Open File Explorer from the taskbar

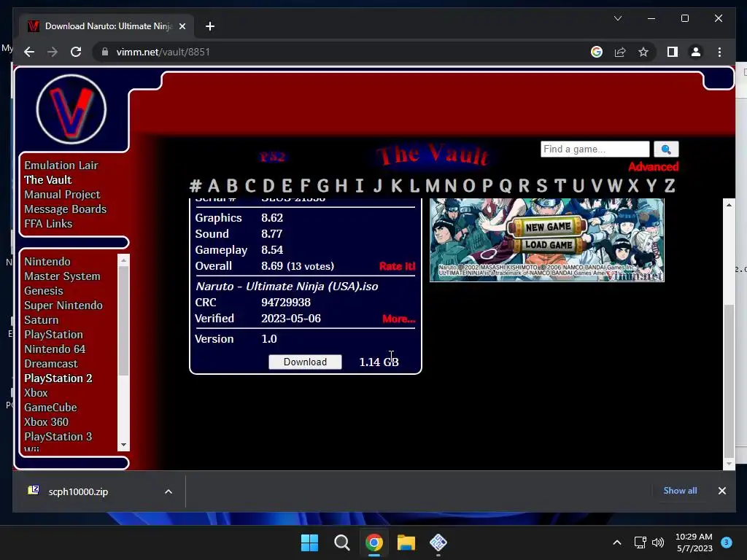point(406,542)
